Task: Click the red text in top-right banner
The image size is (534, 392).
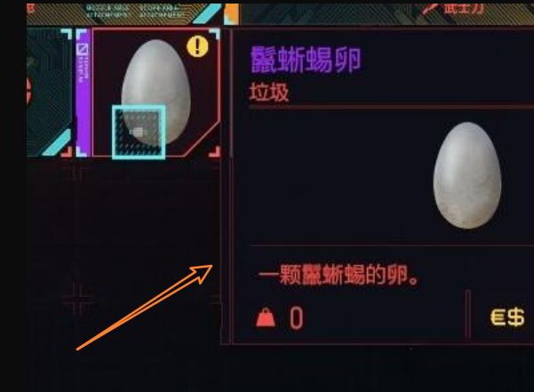Action: pyautogui.click(x=455, y=8)
